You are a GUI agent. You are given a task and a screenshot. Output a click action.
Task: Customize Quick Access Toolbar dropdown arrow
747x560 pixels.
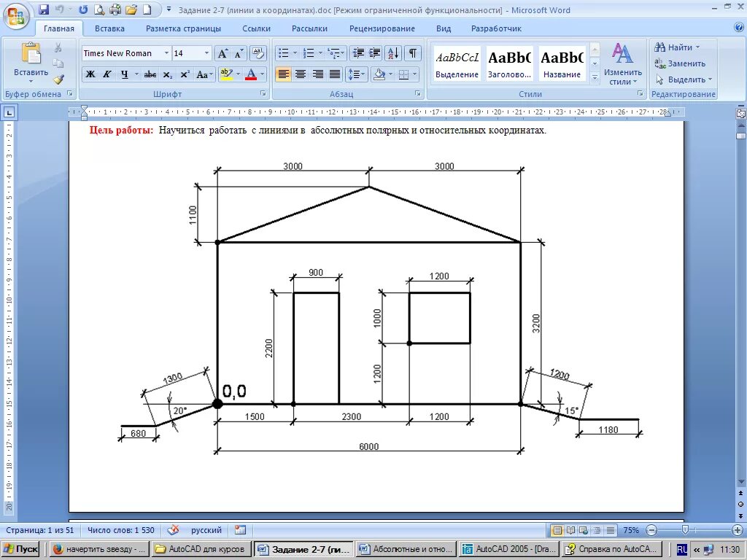click(169, 9)
